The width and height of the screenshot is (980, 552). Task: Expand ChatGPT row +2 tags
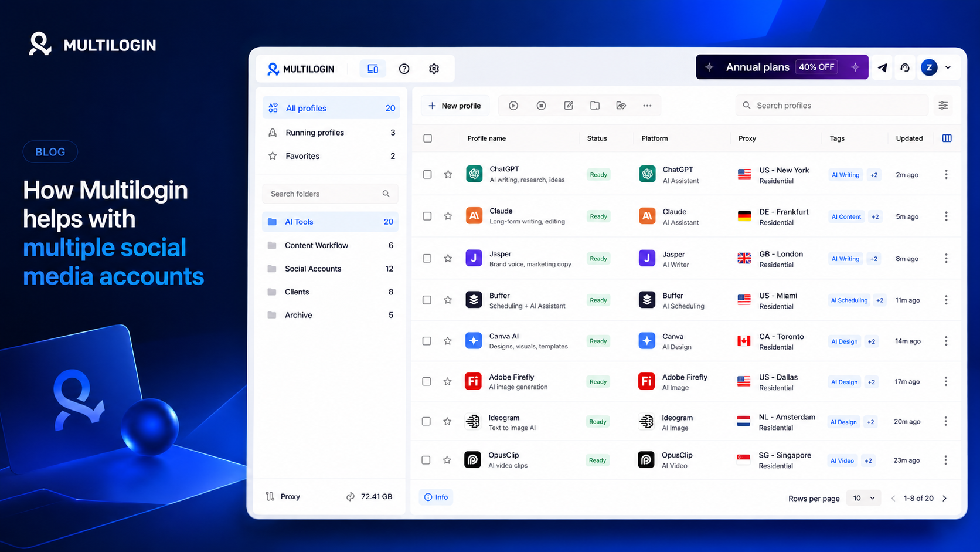pos(874,175)
